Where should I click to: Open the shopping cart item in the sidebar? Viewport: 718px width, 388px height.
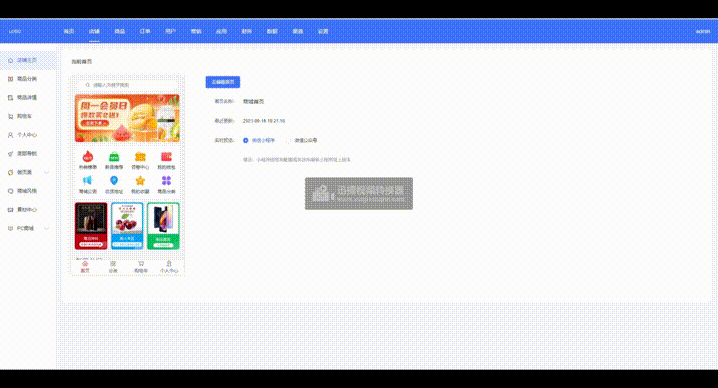tap(27, 116)
